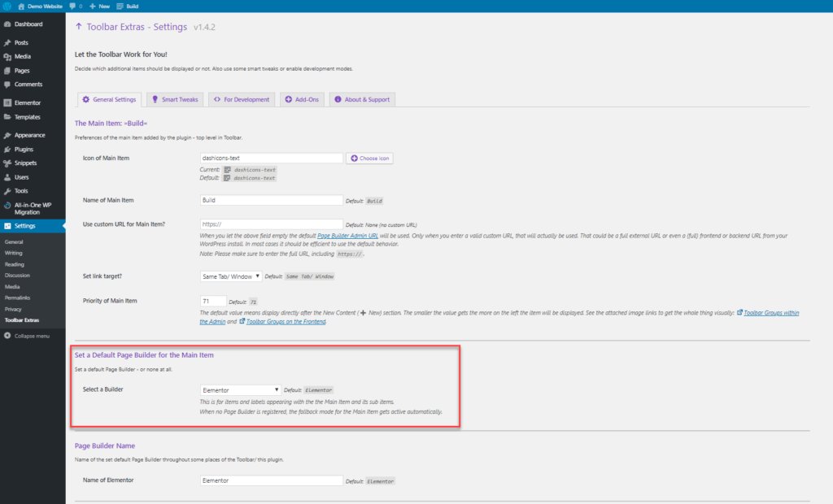Open Writing settings submenu
This screenshot has width=833, height=504.
tap(14, 254)
